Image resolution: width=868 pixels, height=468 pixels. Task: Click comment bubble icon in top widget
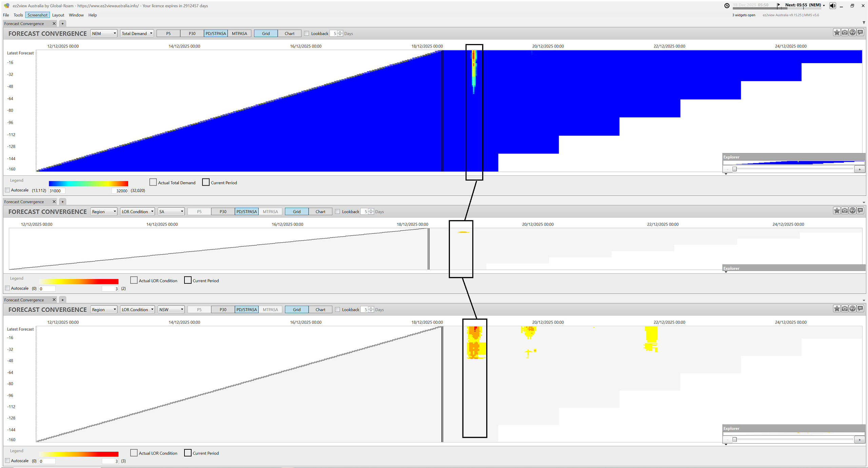[860, 33]
